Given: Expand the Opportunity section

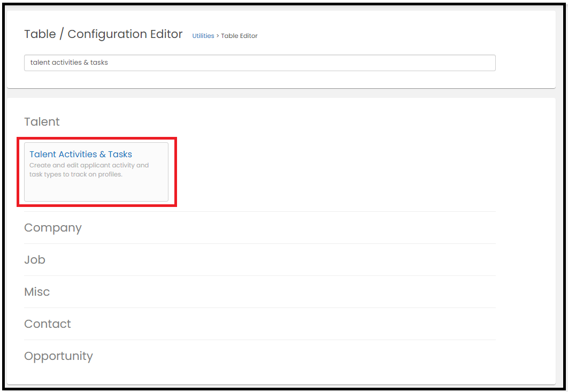Looking at the screenshot, I should pos(59,356).
